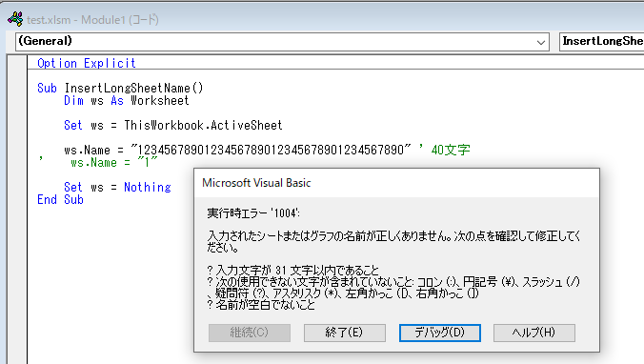Click the End Sub line
This screenshot has width=644, height=364.
click(60, 200)
